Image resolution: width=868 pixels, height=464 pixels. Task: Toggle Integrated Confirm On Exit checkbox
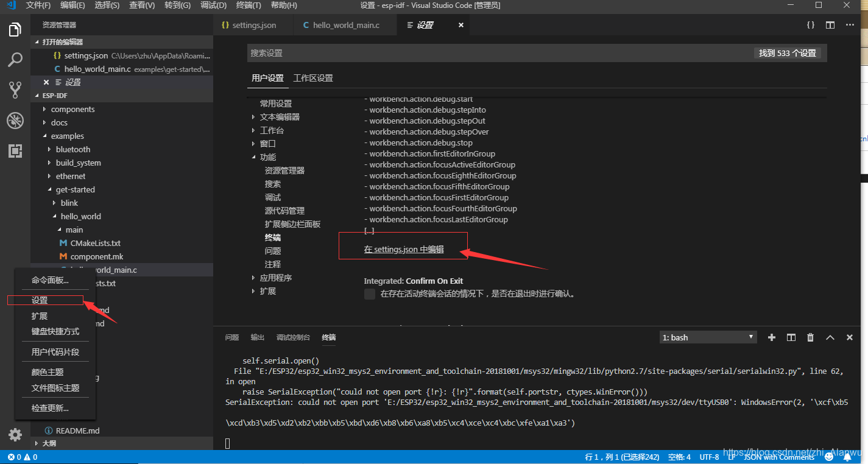coord(370,294)
